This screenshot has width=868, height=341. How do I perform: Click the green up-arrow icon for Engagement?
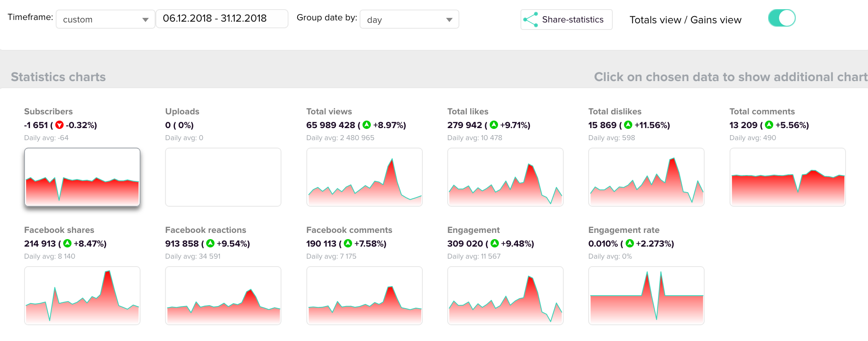click(x=495, y=243)
